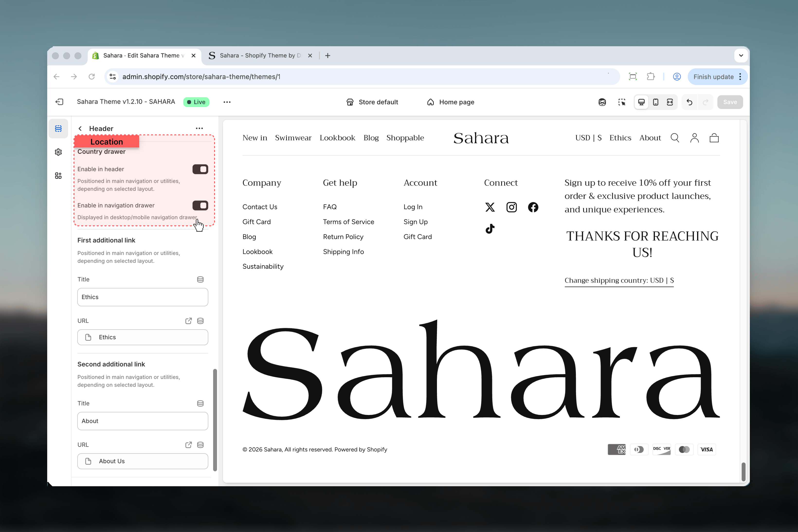Click the About Us URL picker field
Viewport: 798px width, 532px height.
pyautogui.click(x=142, y=461)
